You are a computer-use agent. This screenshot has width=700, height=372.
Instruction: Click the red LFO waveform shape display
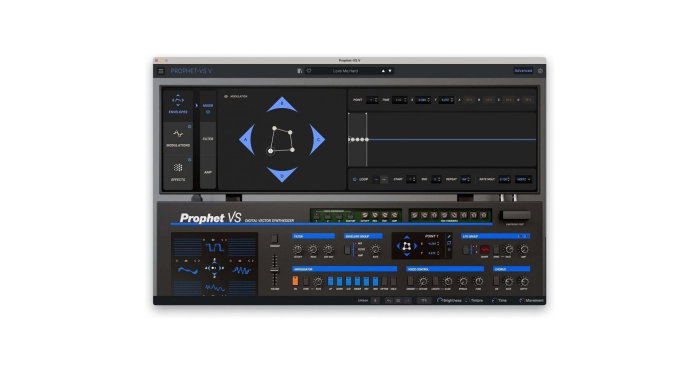484,249
